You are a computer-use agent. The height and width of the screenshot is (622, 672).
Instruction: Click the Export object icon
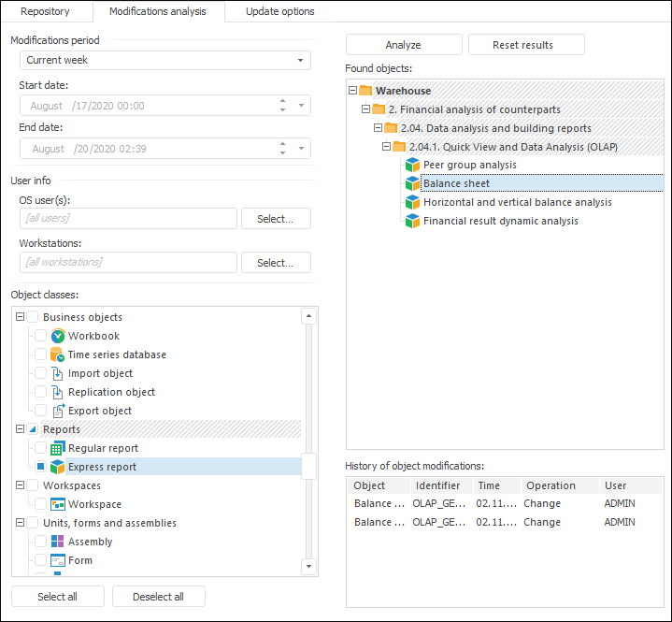click(57, 411)
